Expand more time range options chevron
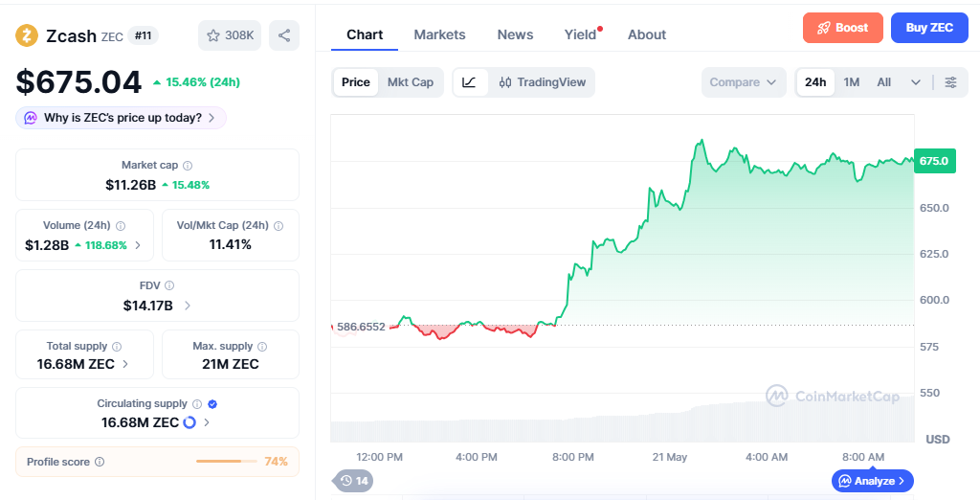Image resolution: width=980 pixels, height=500 pixels. click(x=916, y=82)
